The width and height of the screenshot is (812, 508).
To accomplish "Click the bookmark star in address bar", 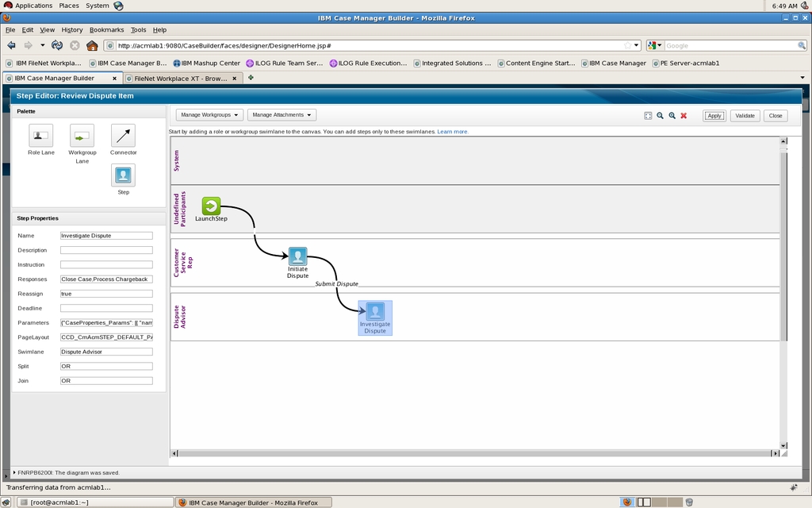I will (628, 45).
